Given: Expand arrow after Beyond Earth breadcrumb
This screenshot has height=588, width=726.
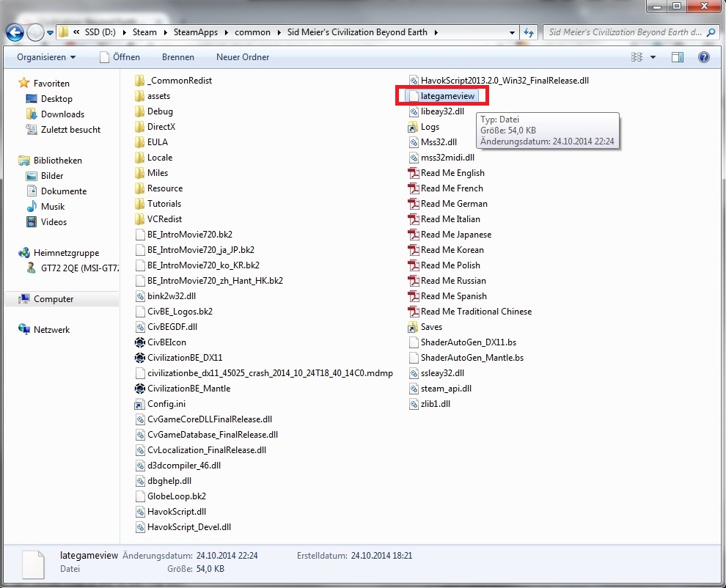Looking at the screenshot, I should pos(436,32).
